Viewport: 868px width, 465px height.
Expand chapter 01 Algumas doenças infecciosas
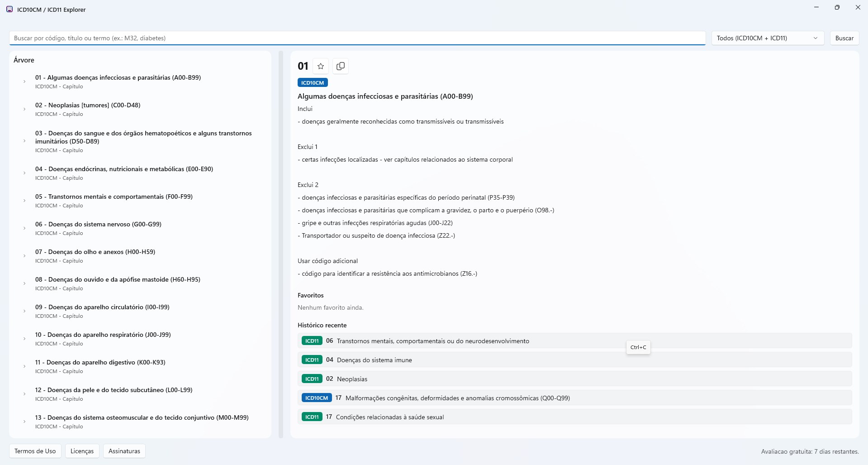pyautogui.click(x=24, y=81)
